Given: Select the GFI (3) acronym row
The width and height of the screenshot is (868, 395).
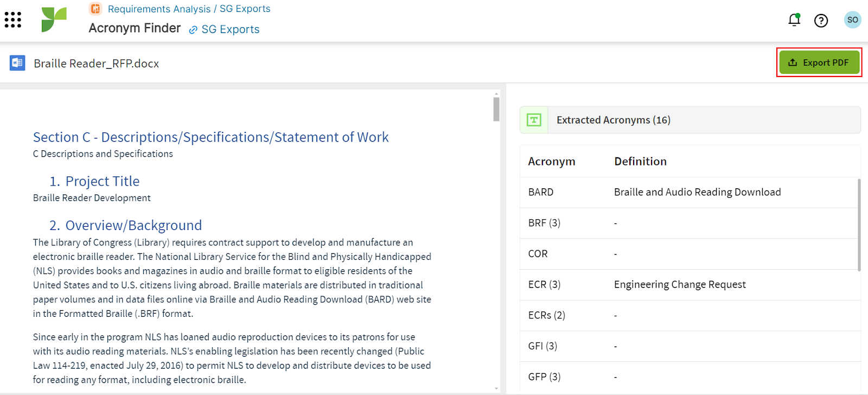Looking at the screenshot, I should tap(689, 346).
